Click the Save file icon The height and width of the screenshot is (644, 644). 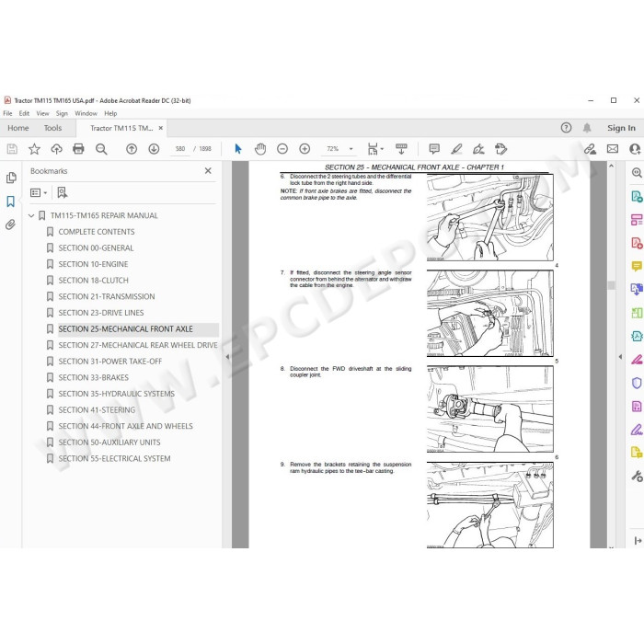pyautogui.click(x=12, y=149)
